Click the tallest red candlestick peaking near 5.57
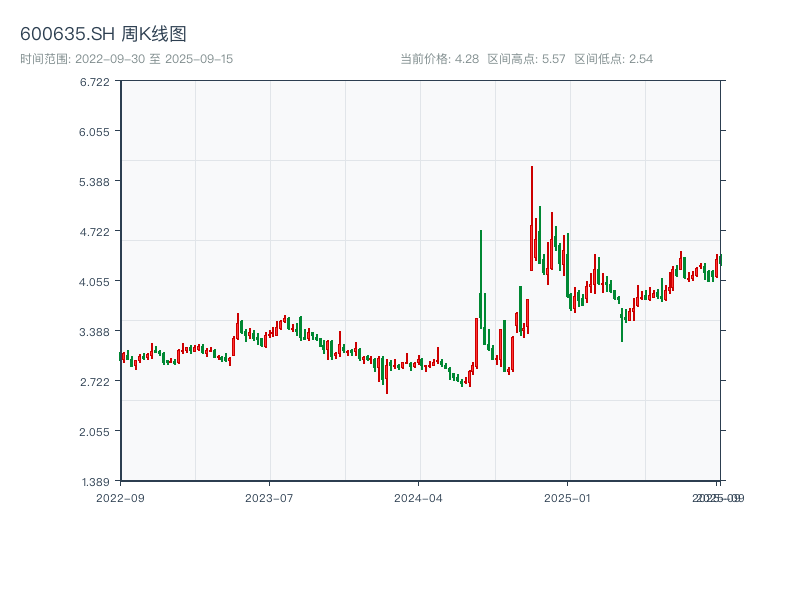This screenshot has height=600, width=800. (532, 218)
